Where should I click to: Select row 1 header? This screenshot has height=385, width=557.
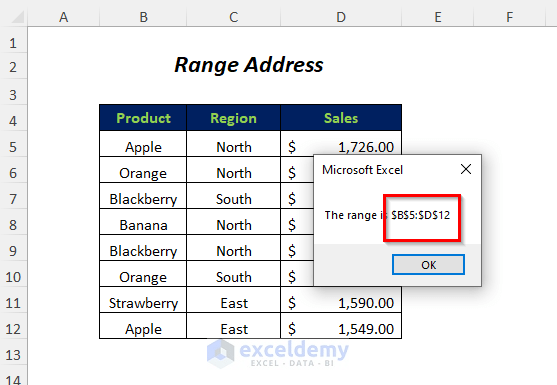13,43
